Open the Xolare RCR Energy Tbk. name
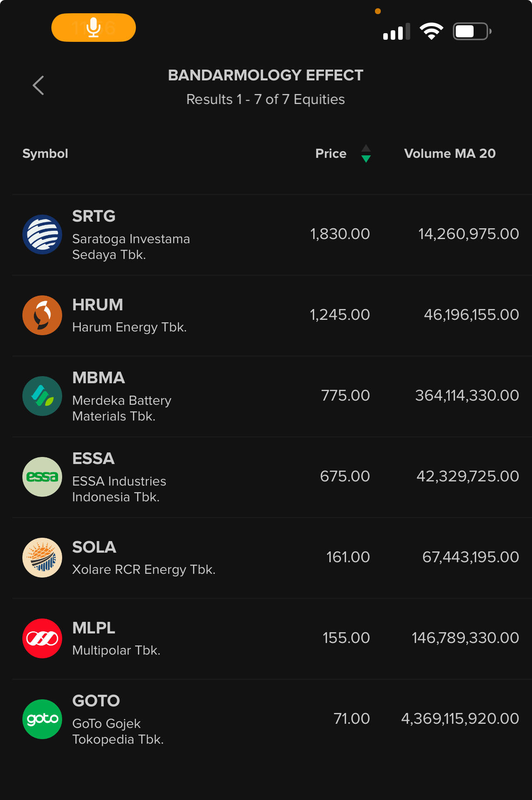 point(144,570)
